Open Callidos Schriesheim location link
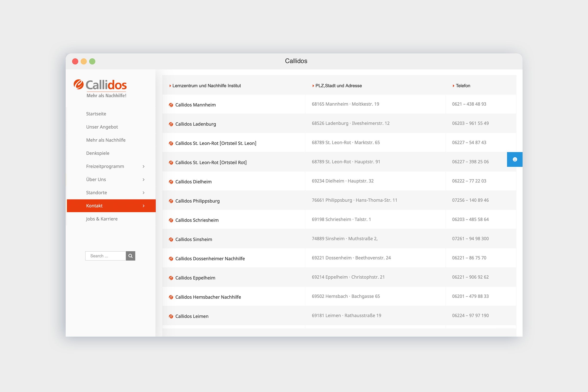The height and width of the screenshot is (392, 588). click(197, 220)
